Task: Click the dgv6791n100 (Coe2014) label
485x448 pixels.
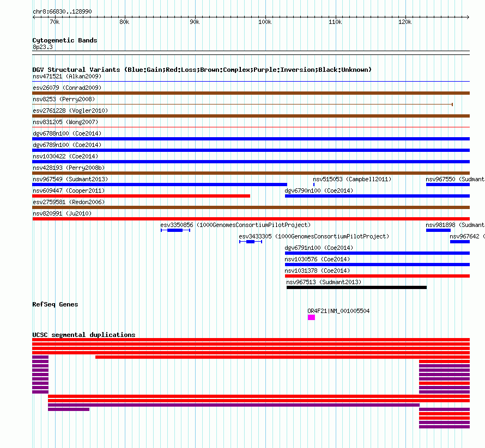Action: coord(319,248)
